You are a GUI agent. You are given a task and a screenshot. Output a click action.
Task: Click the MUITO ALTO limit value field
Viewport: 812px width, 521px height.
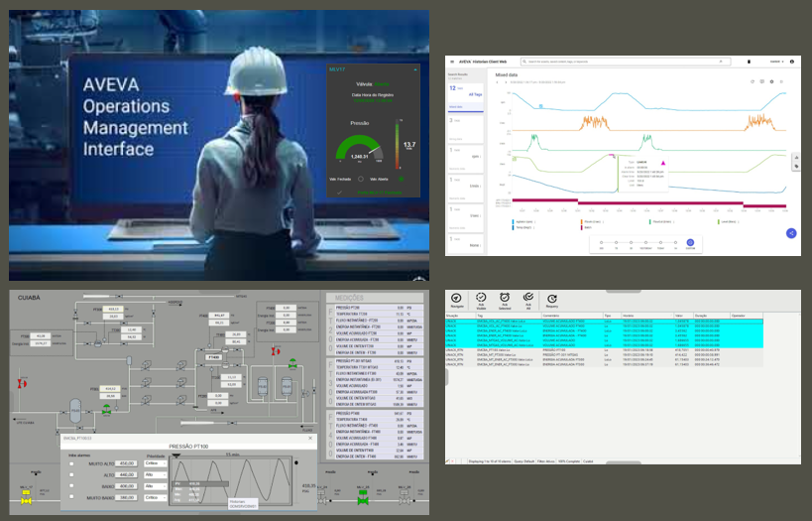tap(126, 463)
